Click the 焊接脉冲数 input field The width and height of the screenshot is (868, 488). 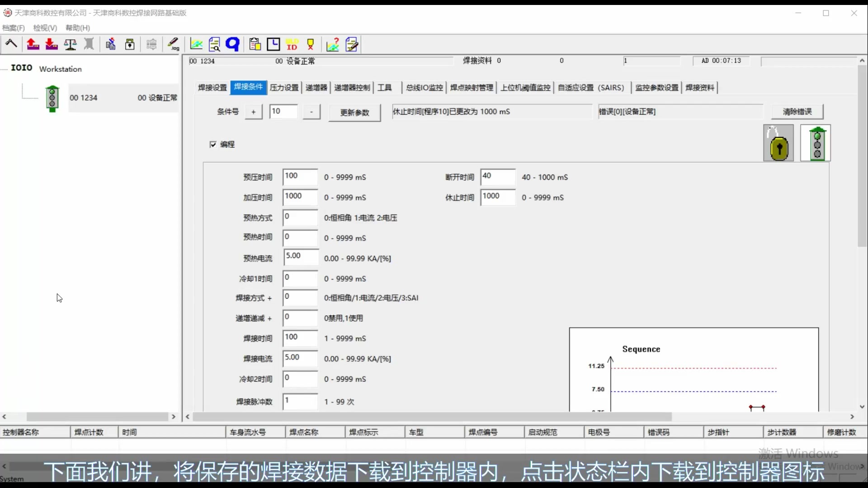point(300,401)
